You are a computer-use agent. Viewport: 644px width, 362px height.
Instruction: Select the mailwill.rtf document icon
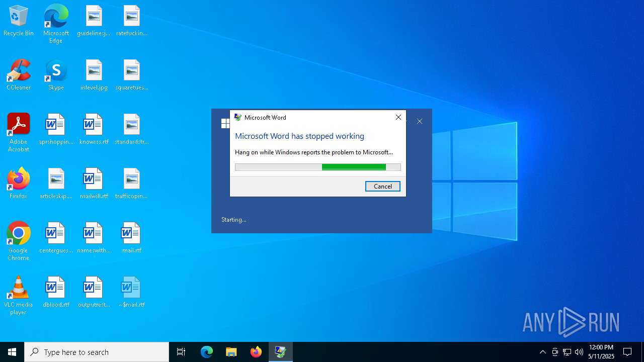[94, 184]
